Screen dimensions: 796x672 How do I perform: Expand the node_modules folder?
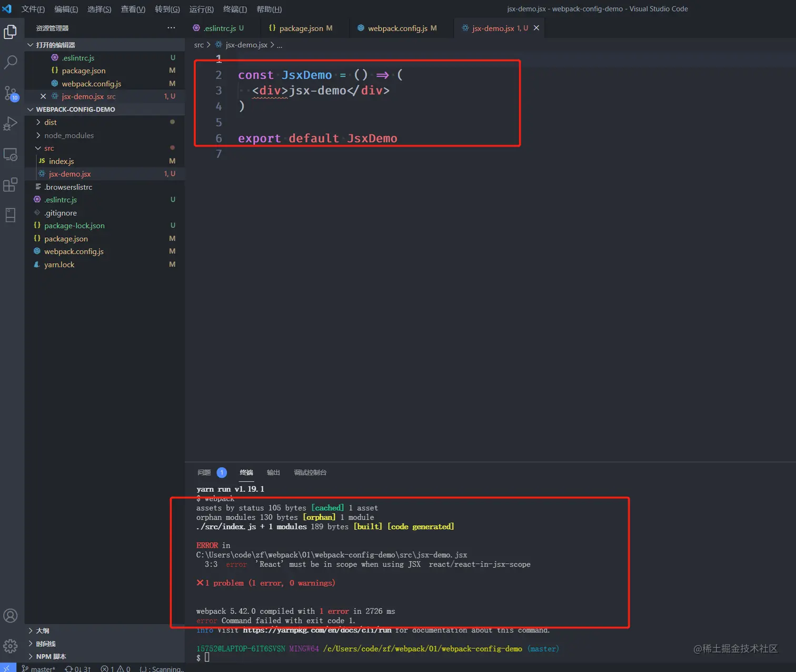(105, 135)
